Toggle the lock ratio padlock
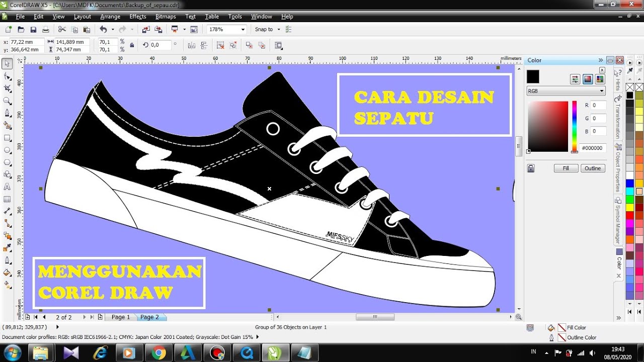This screenshot has height=362, width=644. tap(132, 45)
